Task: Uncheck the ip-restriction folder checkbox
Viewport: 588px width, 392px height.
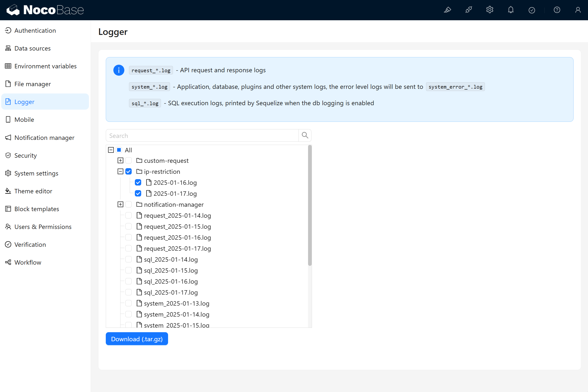Action: [x=128, y=172]
